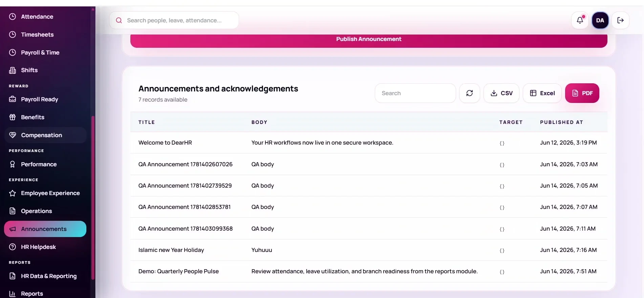Click the BODY column header
The height and width of the screenshot is (298, 644).
pos(259,122)
